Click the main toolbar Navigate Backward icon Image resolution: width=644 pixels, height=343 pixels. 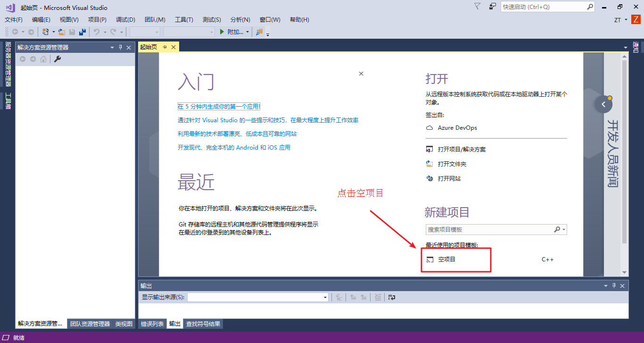15,32
